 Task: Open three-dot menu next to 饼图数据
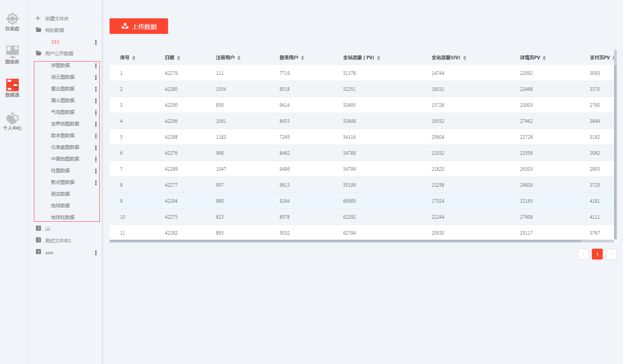click(x=96, y=66)
